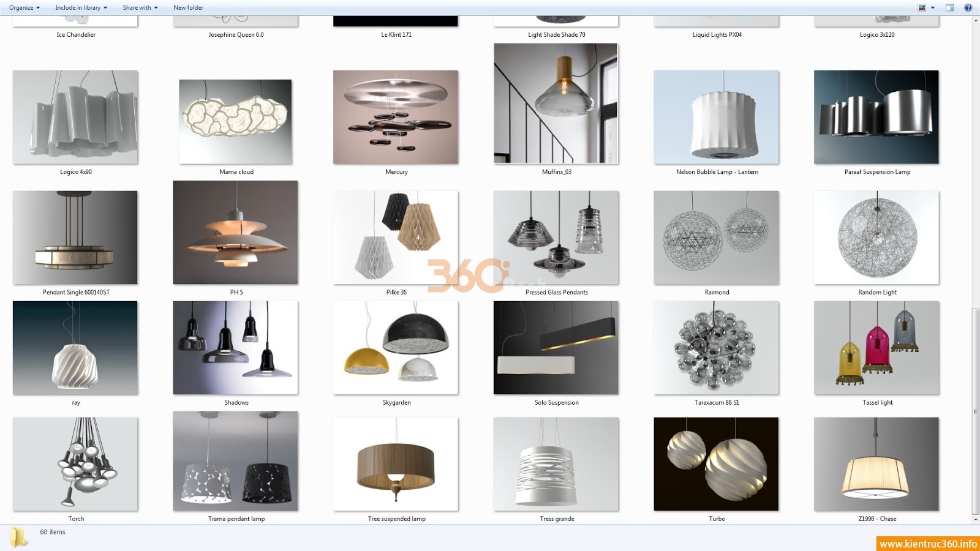This screenshot has height=551, width=980.
Task: Click the Liquid Lights PX04 label
Action: point(717,35)
